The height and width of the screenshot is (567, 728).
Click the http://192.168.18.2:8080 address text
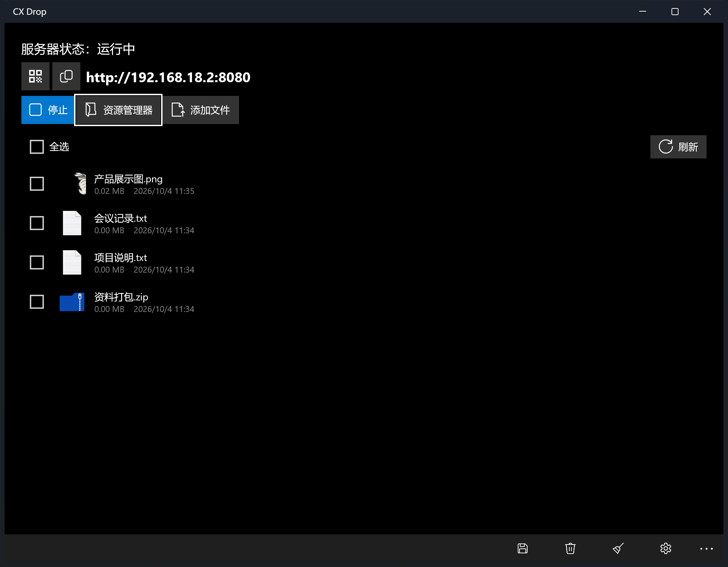[168, 77]
